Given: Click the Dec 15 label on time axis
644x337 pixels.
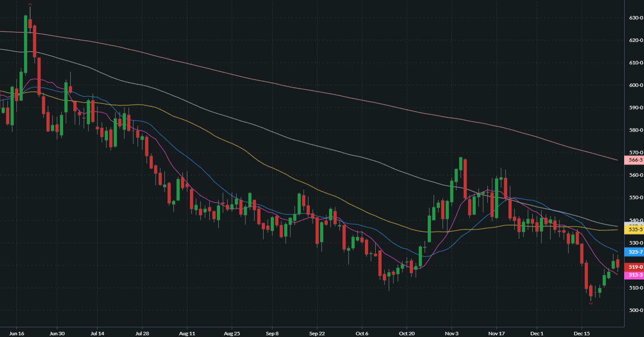Looking at the screenshot, I should 582,333.
